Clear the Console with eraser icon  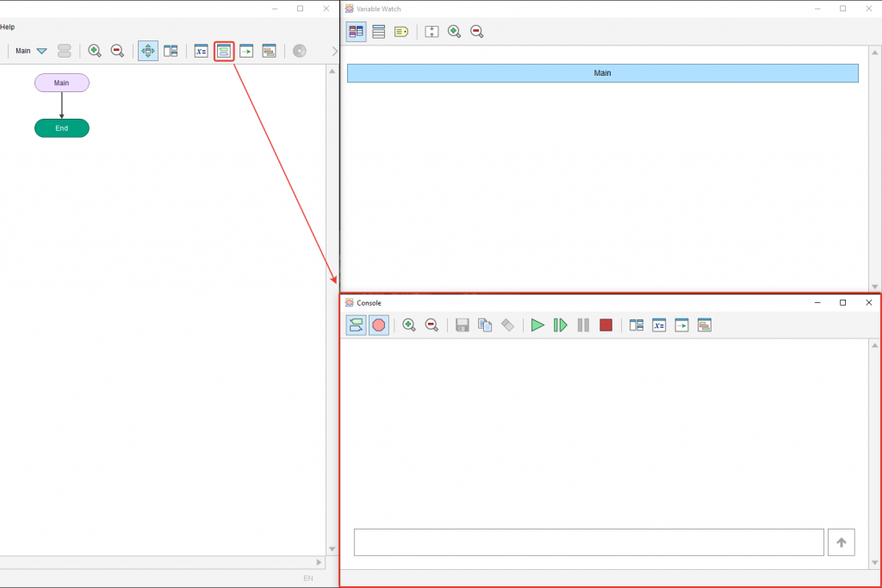pos(507,325)
